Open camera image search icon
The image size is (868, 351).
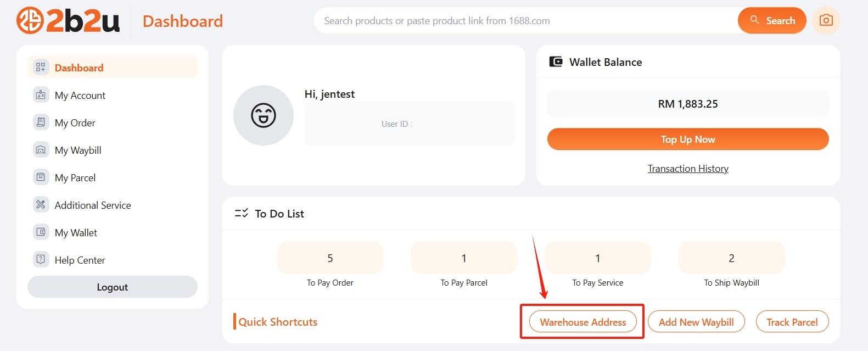point(826,21)
